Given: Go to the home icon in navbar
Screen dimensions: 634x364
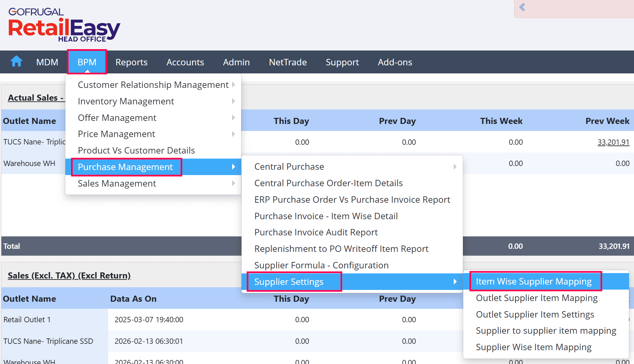Looking at the screenshot, I should coord(16,62).
